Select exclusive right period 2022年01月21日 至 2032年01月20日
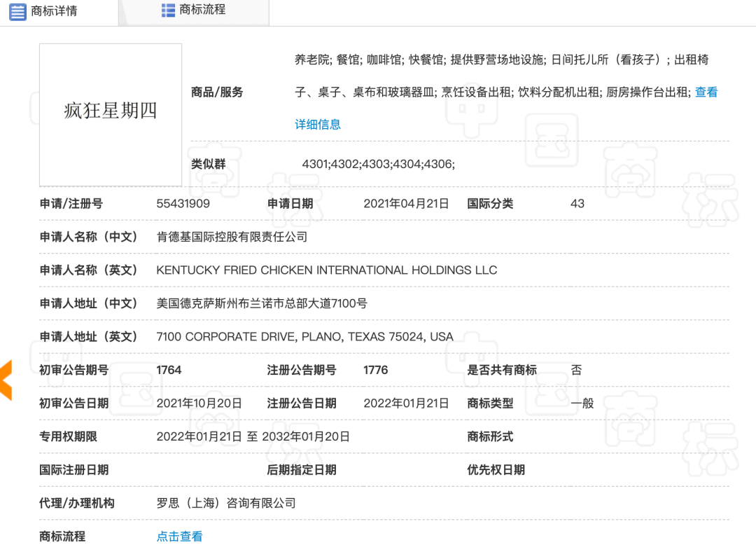This screenshot has height=545, width=756. pyautogui.click(x=253, y=436)
